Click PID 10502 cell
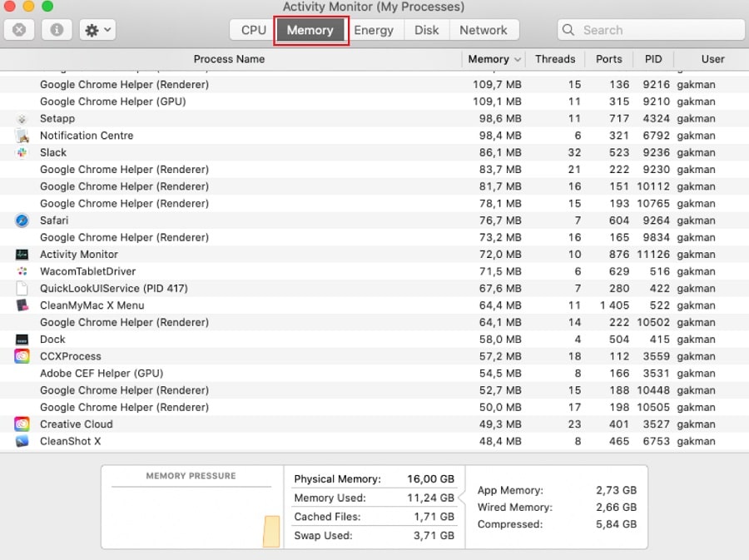749x560 pixels. coord(653,323)
